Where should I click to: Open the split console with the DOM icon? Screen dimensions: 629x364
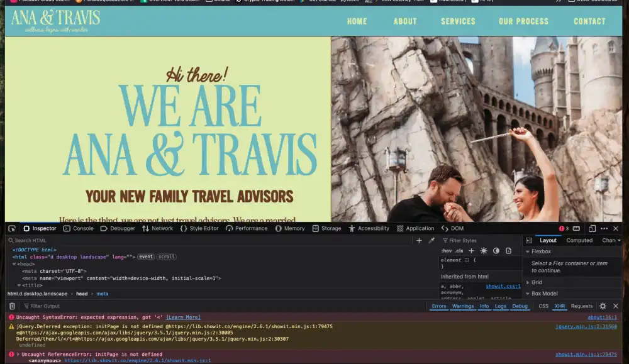pyautogui.click(x=577, y=228)
